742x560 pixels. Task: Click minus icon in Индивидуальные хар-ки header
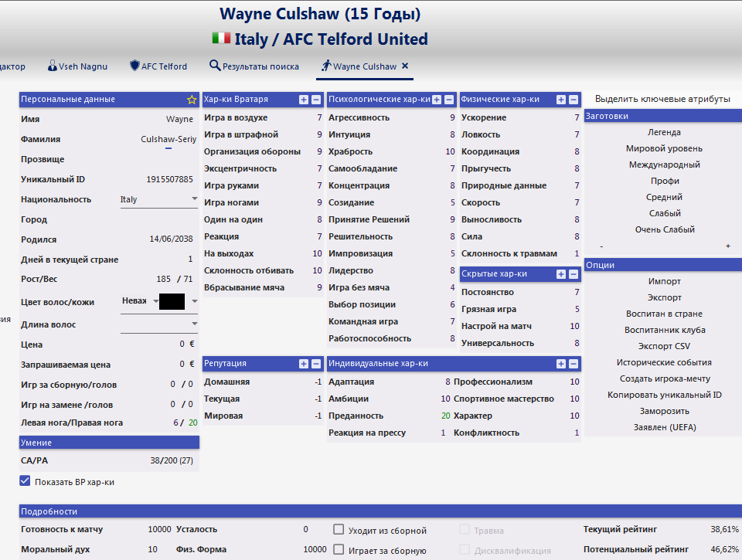click(574, 364)
